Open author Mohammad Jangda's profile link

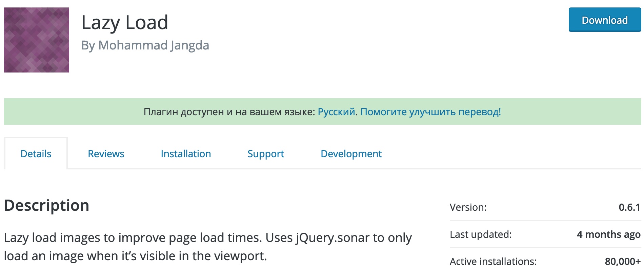click(x=154, y=45)
